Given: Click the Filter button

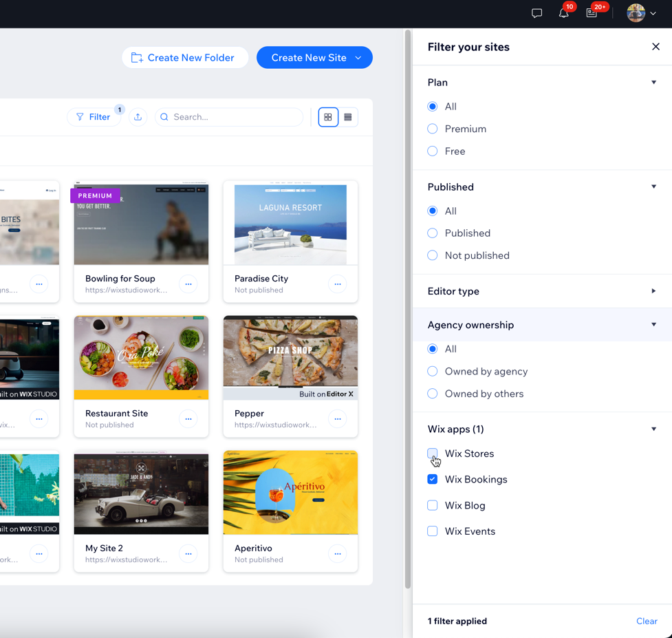Looking at the screenshot, I should click(x=94, y=117).
